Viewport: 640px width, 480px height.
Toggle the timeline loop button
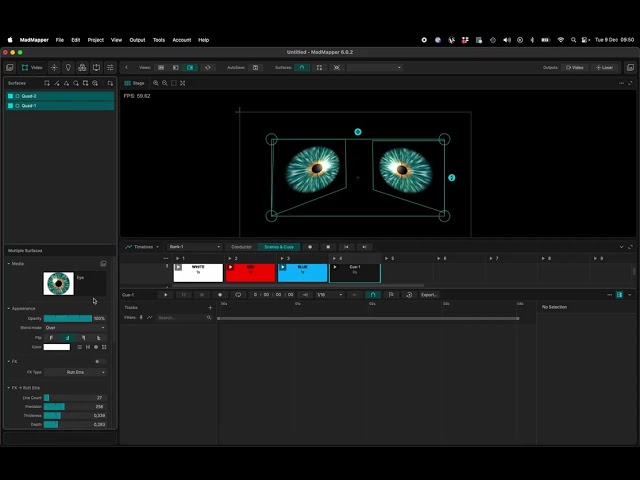(x=238, y=295)
